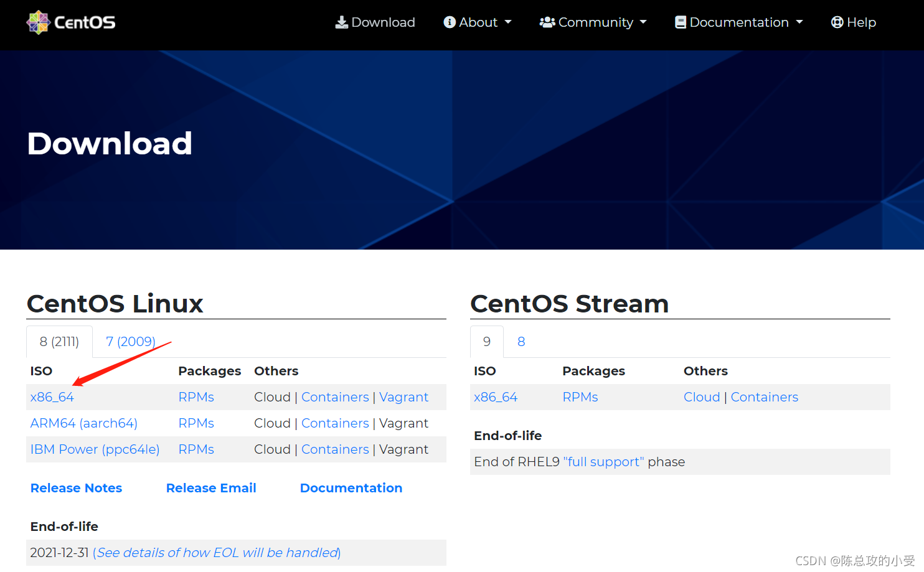This screenshot has width=924, height=572.
Task: Open the "full support" RHEL9 link
Action: [x=603, y=462]
